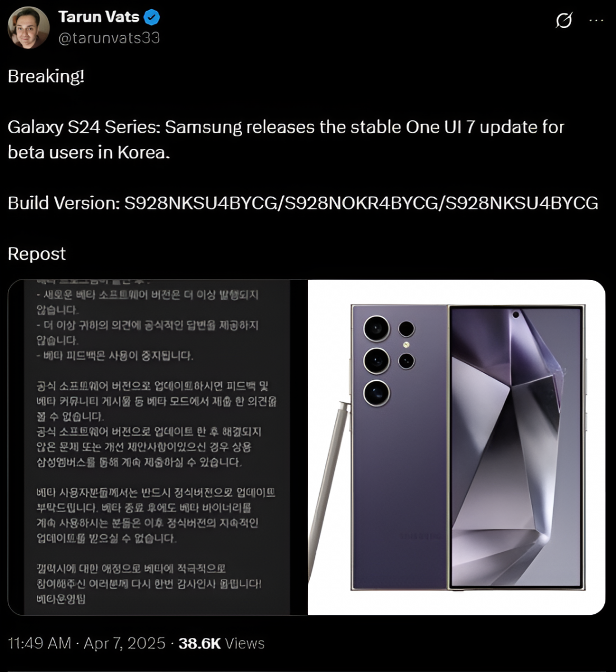
Task: Click the phone's front display wallpaper
Action: tap(516, 447)
